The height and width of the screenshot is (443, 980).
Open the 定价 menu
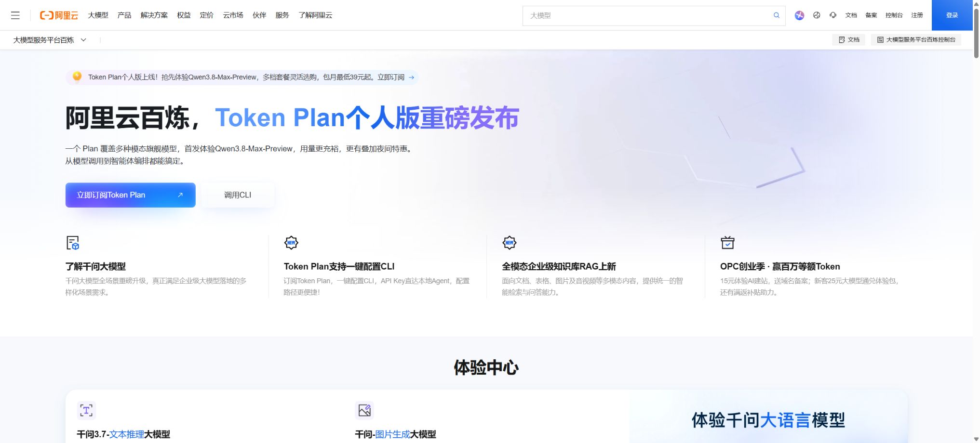point(207,15)
